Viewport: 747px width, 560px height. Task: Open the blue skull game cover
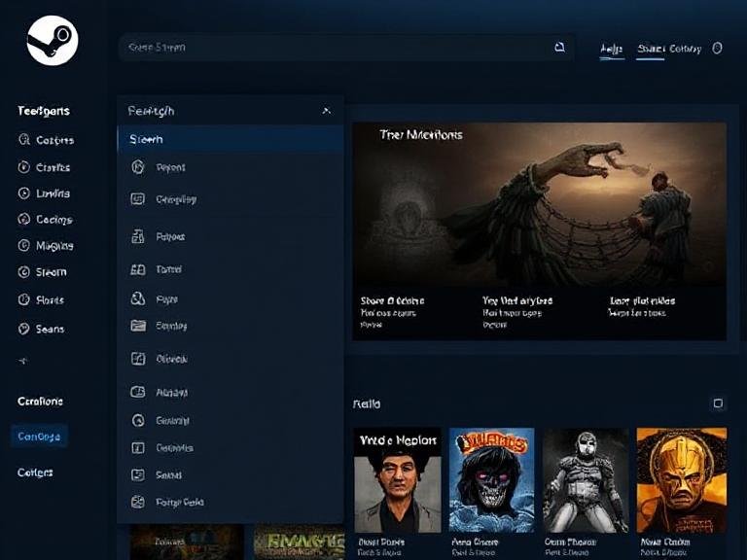(491, 480)
